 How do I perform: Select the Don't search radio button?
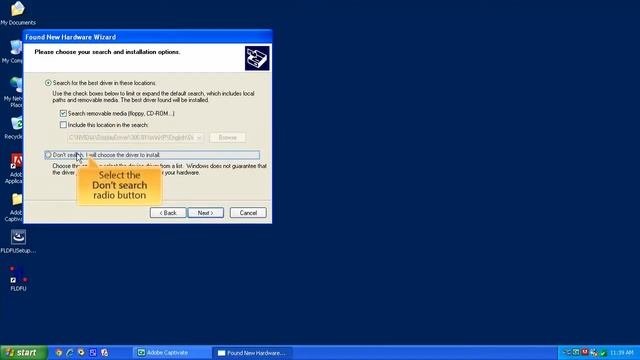48,155
